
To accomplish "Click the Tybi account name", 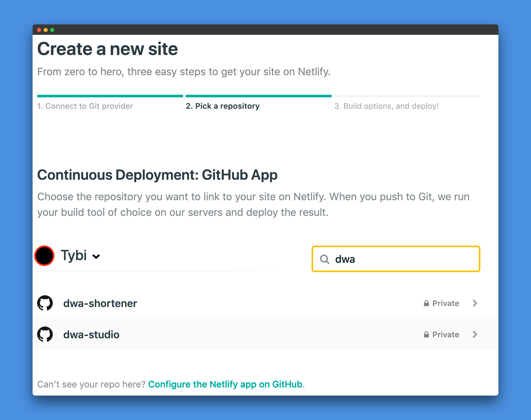I will click(74, 256).
